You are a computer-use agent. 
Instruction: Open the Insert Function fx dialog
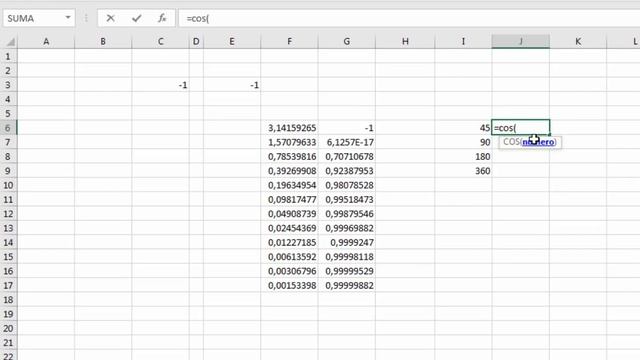point(162,18)
